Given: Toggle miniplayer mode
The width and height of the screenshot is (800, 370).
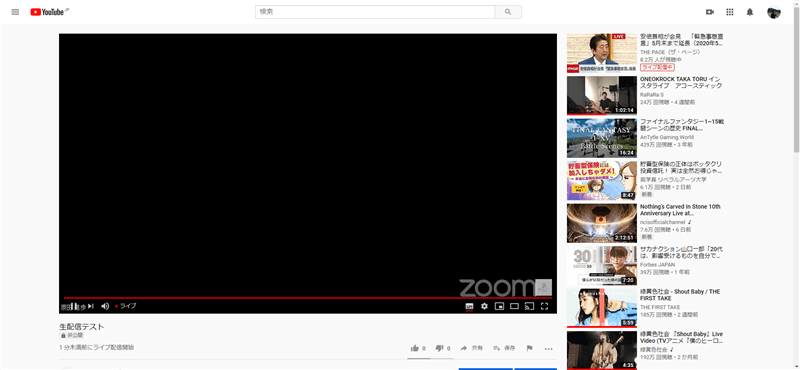Looking at the screenshot, I should [499, 306].
